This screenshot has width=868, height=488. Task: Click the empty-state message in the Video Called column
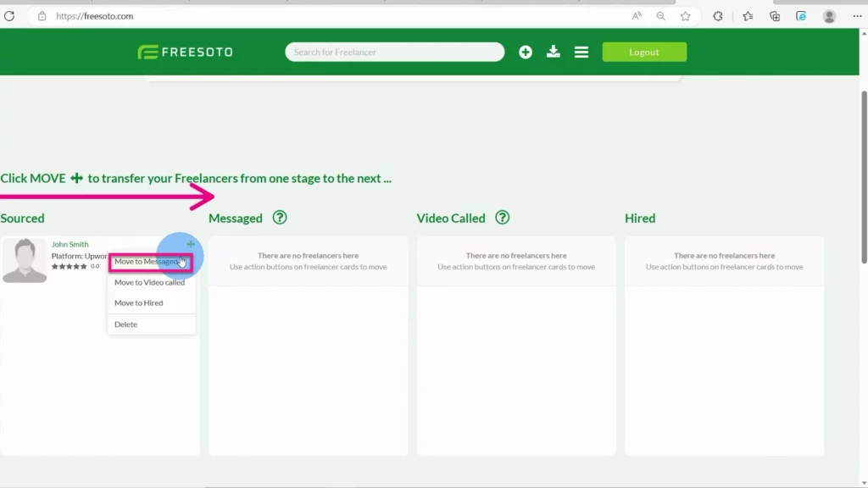516,261
